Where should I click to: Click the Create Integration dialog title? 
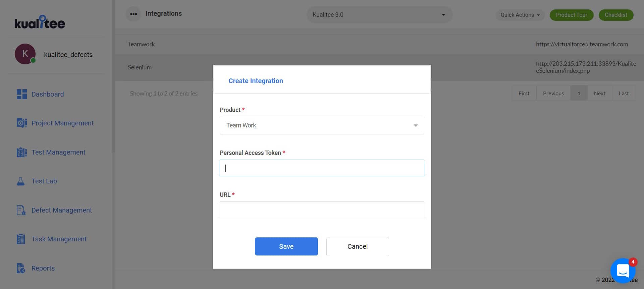[x=256, y=81]
